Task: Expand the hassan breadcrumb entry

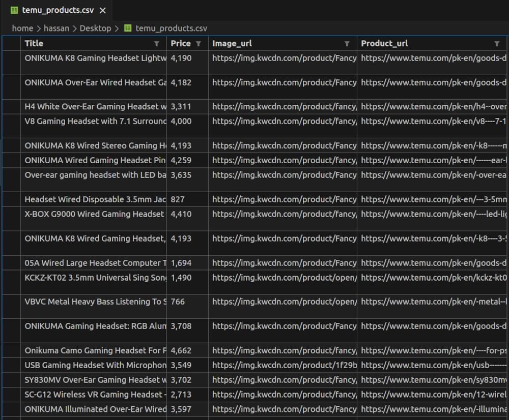Action: (56, 28)
